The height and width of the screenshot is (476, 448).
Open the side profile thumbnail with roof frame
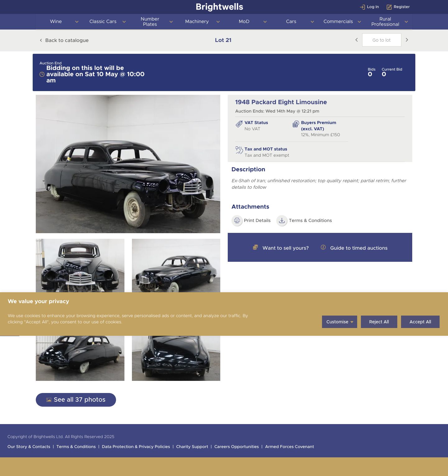coord(176,266)
